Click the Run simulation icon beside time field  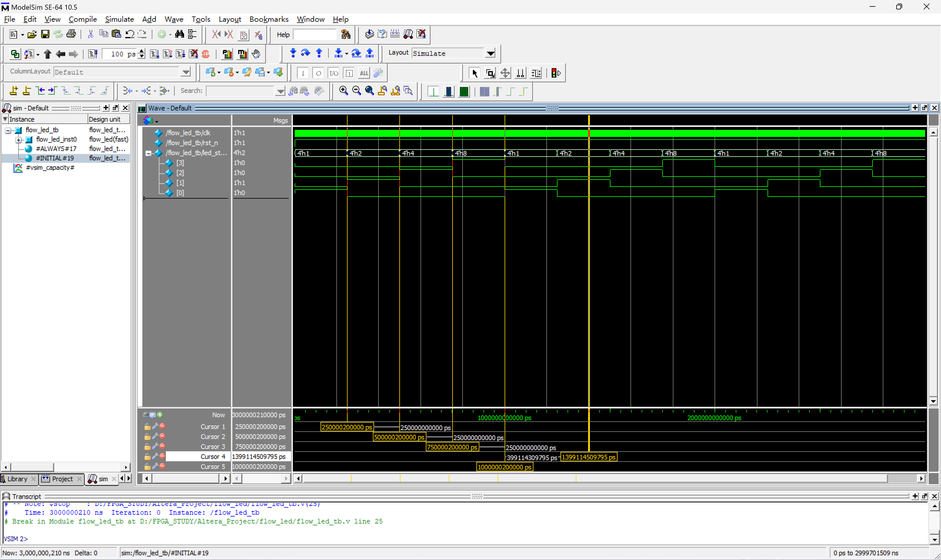154,54
